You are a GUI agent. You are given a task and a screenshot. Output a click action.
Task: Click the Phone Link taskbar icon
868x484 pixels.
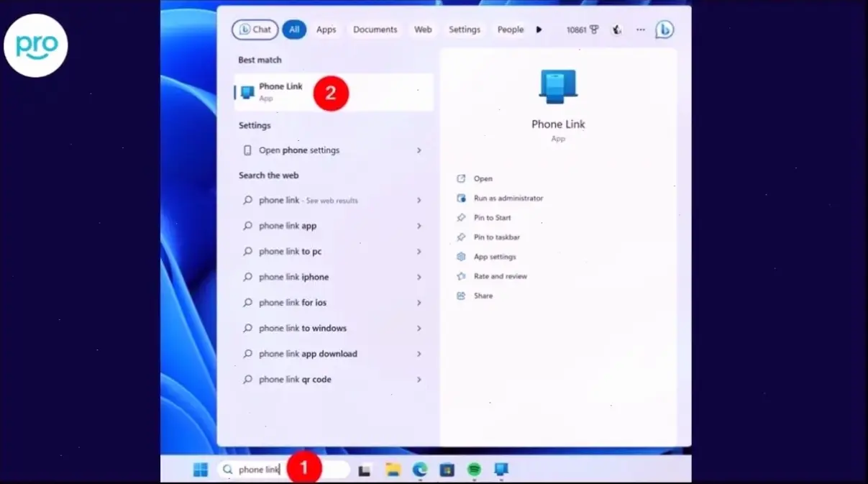pyautogui.click(x=501, y=470)
